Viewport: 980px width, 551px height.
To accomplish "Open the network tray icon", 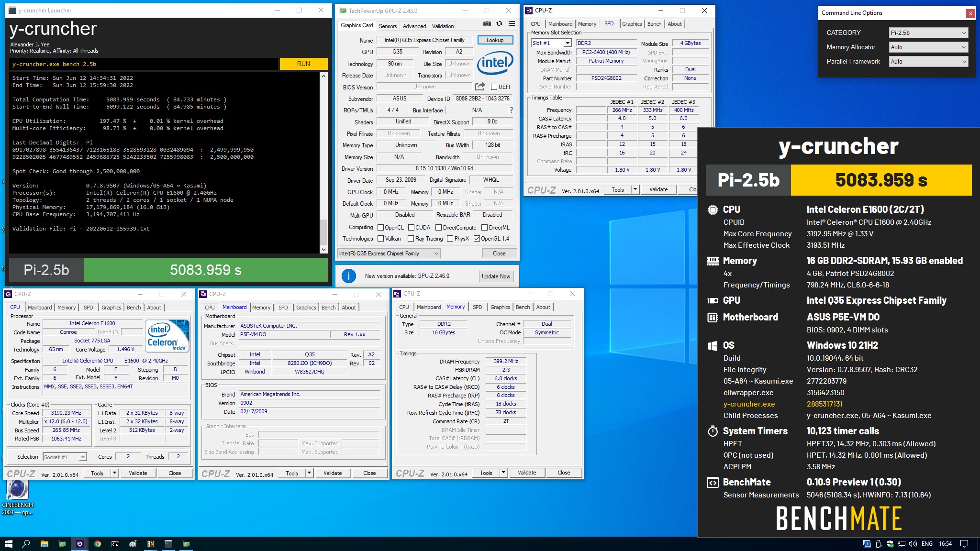I will (x=901, y=544).
